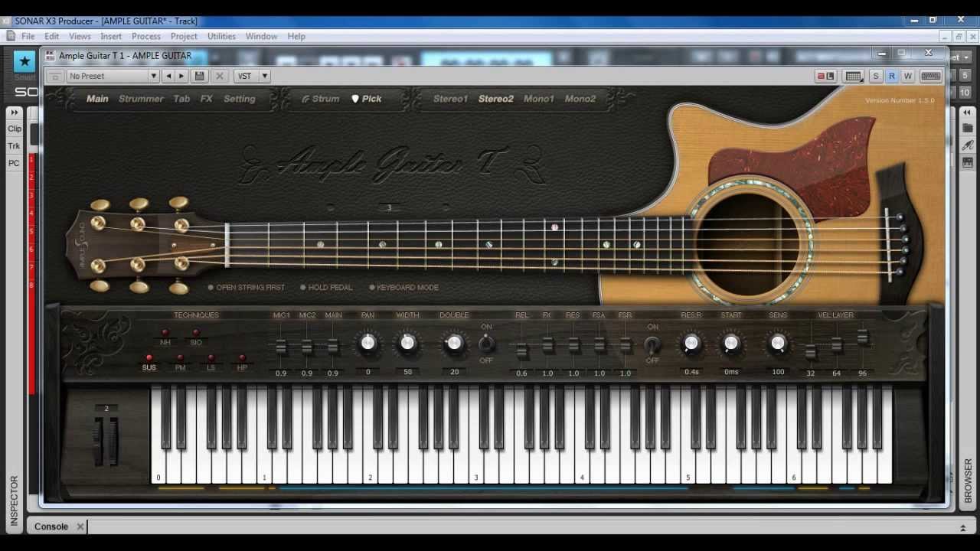This screenshot has height=551, width=980.
Task: Enable the PM technique LED
Action: pos(180,358)
